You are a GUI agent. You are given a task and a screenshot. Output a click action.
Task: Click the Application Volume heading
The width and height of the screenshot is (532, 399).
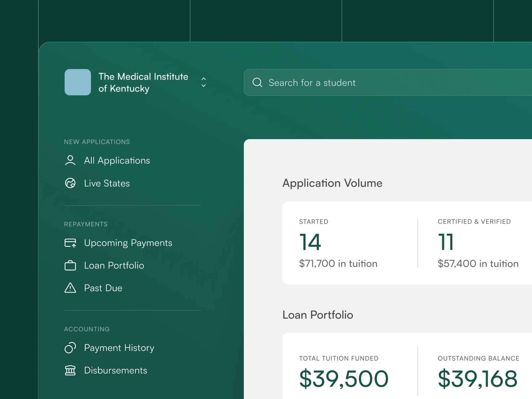coord(332,183)
